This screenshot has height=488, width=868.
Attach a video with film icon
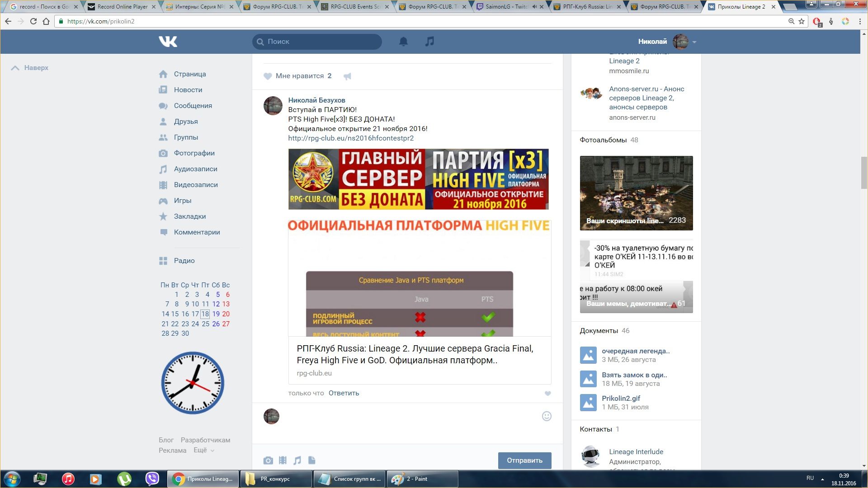click(283, 460)
